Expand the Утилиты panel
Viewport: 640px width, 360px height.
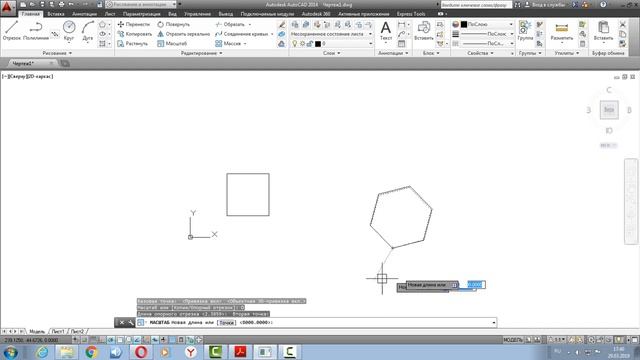point(567,53)
